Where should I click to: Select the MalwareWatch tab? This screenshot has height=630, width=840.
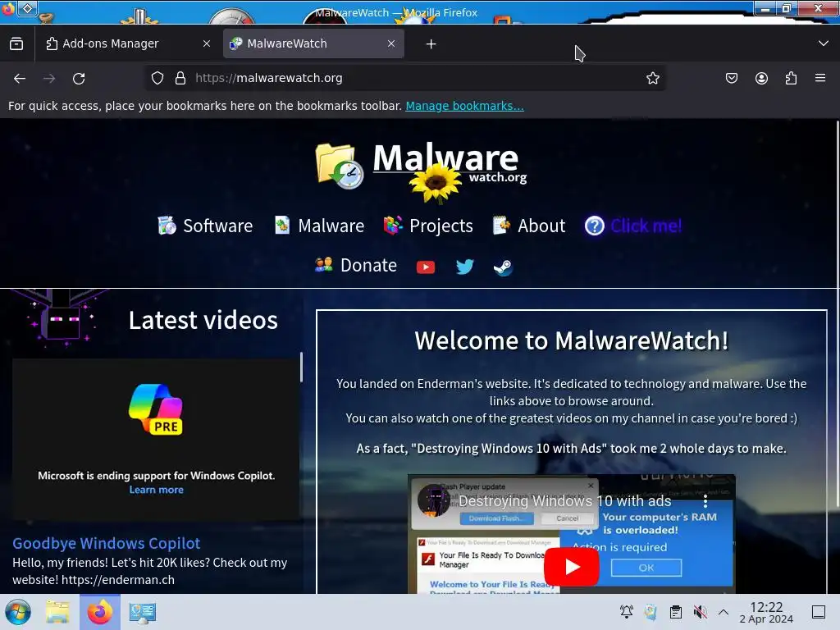tap(313, 43)
